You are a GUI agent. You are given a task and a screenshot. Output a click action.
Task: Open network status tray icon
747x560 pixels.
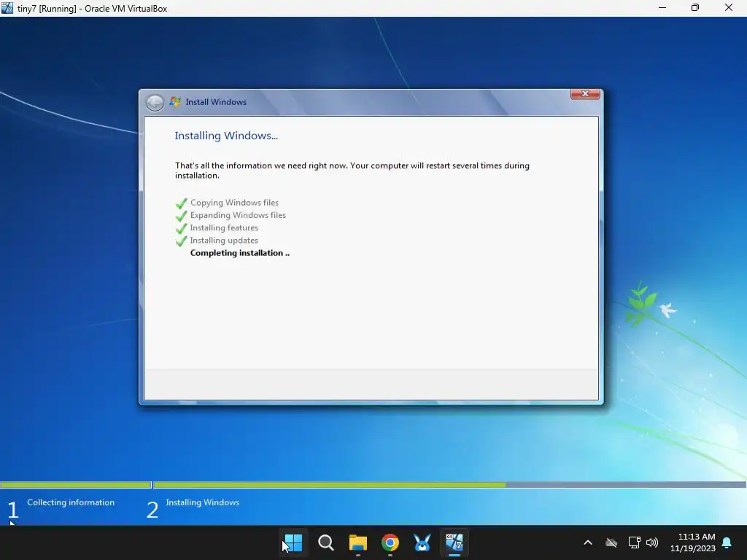634,542
